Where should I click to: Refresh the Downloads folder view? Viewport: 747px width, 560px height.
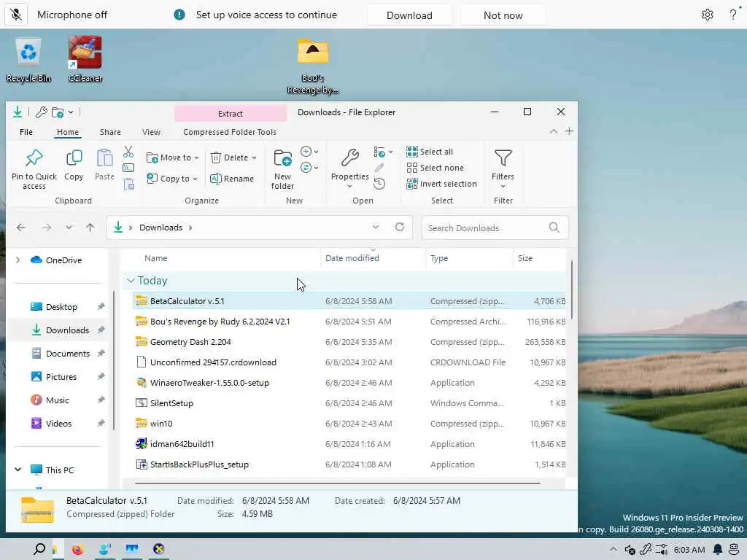tap(400, 227)
